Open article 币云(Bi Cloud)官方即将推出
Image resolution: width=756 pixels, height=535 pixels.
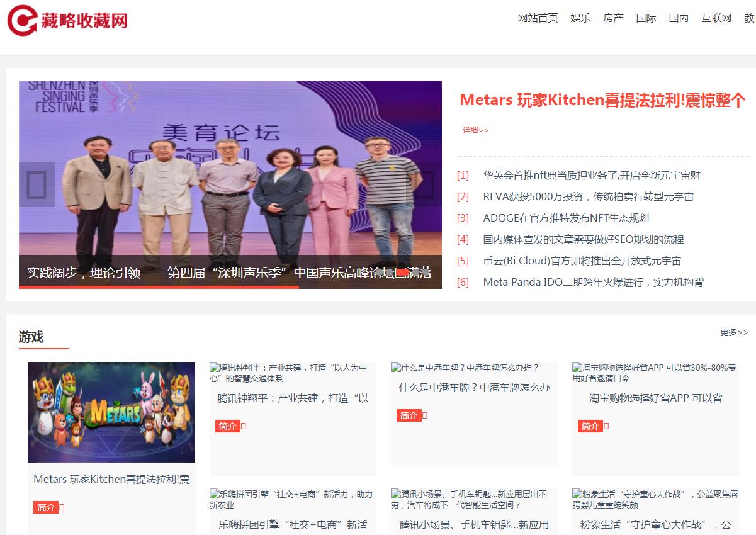pos(582,261)
